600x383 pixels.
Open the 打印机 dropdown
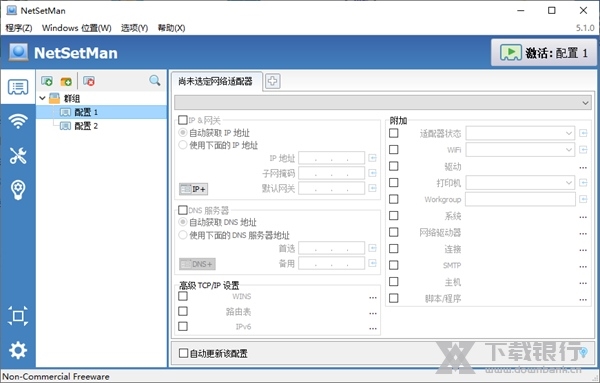(x=520, y=183)
